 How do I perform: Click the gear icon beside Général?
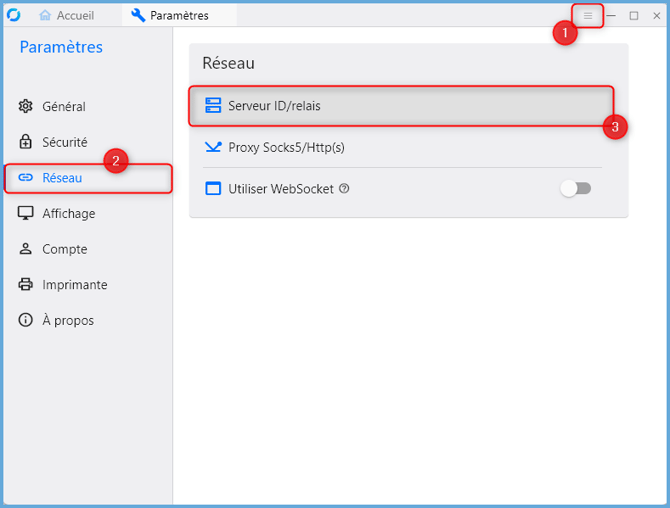point(26,106)
